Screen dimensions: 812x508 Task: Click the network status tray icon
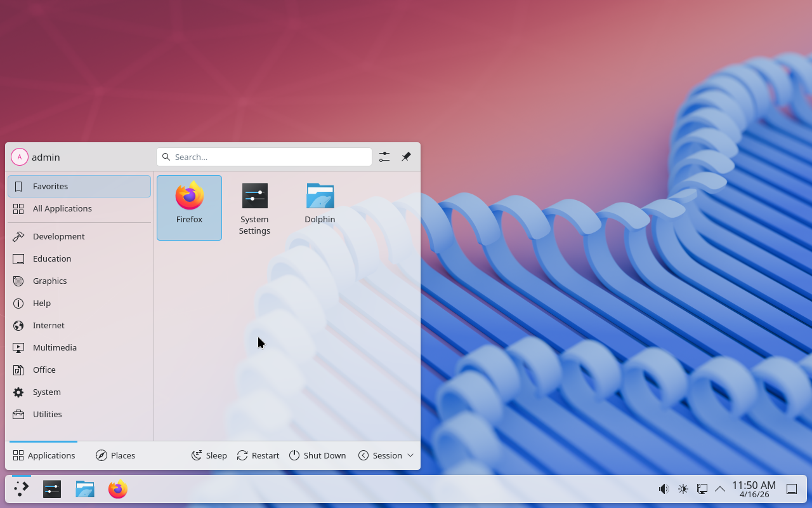coord(702,489)
